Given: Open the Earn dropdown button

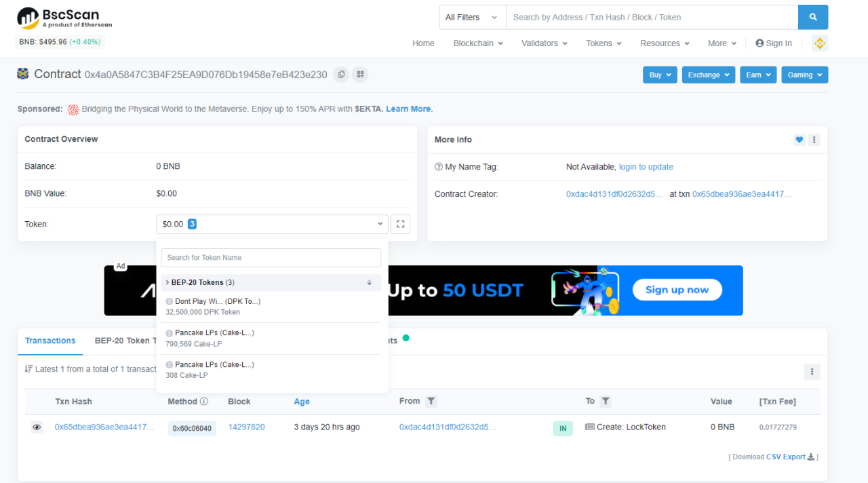Looking at the screenshot, I should click(758, 75).
